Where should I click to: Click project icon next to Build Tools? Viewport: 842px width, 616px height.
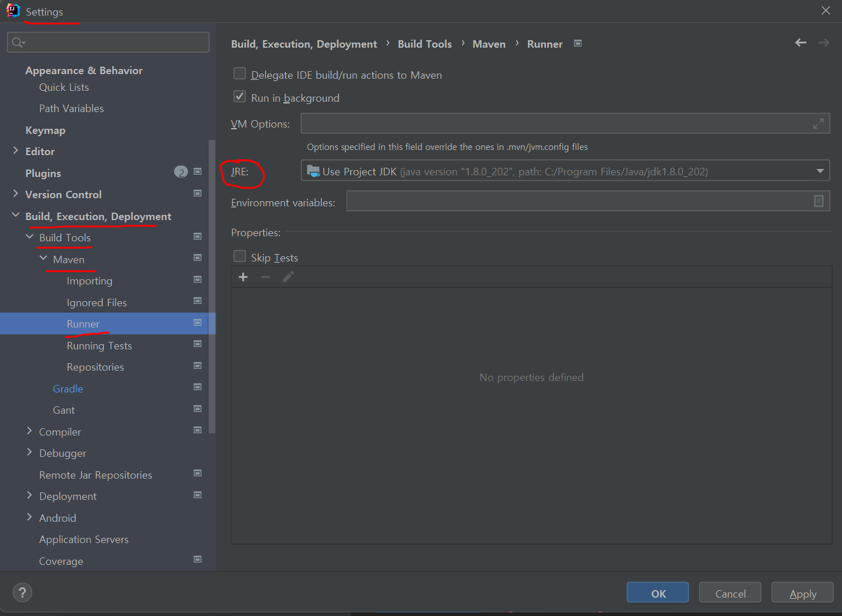coord(198,237)
